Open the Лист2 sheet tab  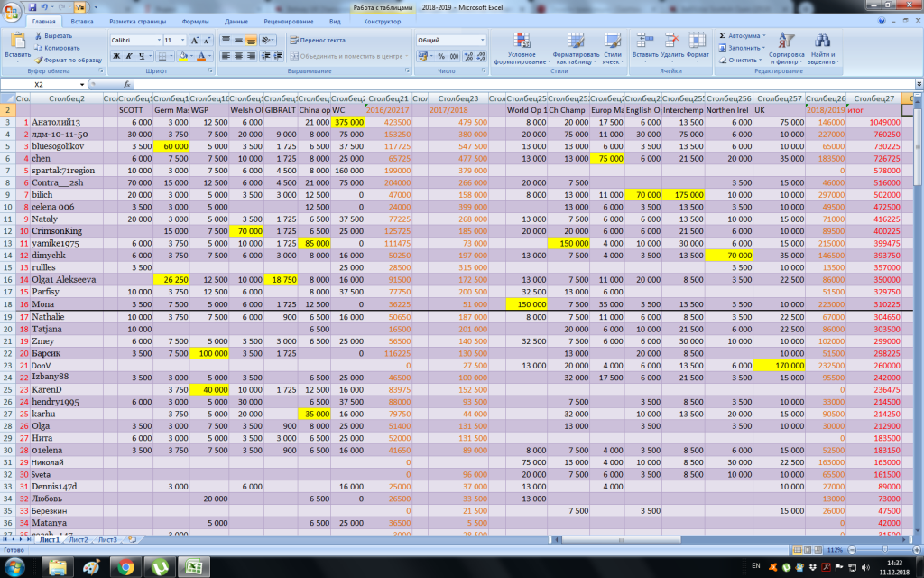79,539
